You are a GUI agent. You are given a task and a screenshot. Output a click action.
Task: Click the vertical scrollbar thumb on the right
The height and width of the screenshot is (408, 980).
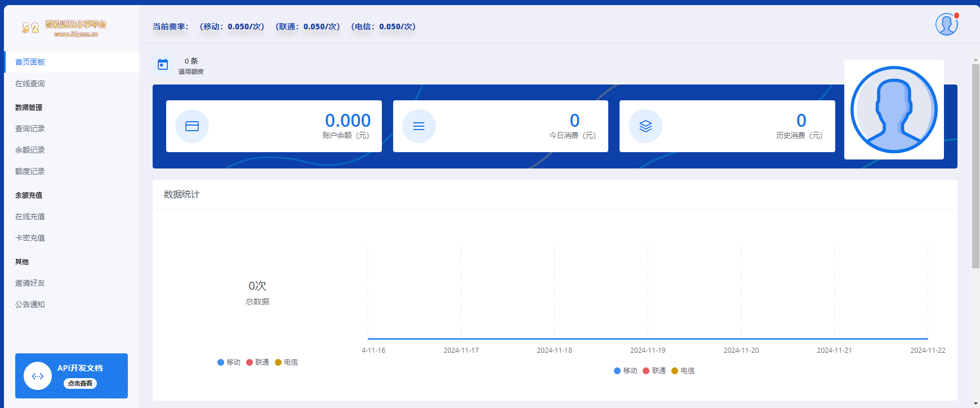click(975, 166)
